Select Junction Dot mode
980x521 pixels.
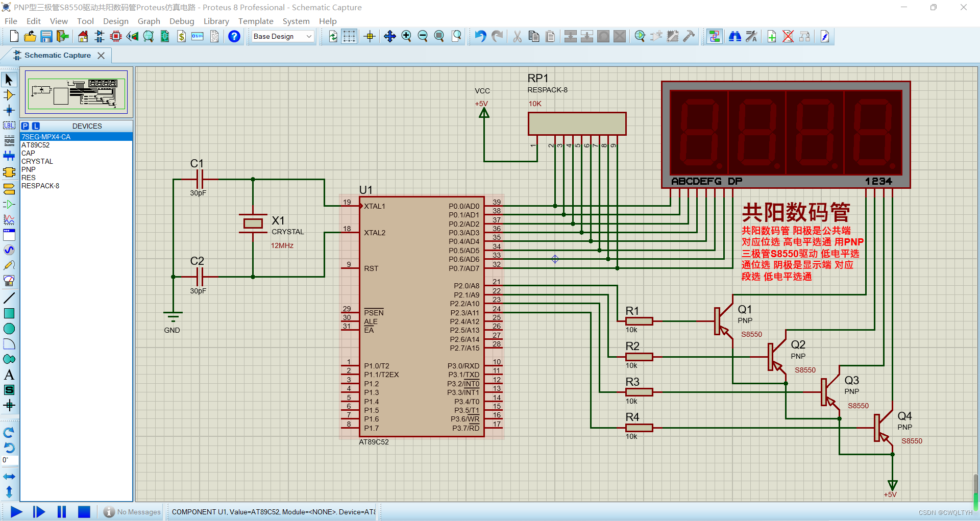click(x=9, y=110)
